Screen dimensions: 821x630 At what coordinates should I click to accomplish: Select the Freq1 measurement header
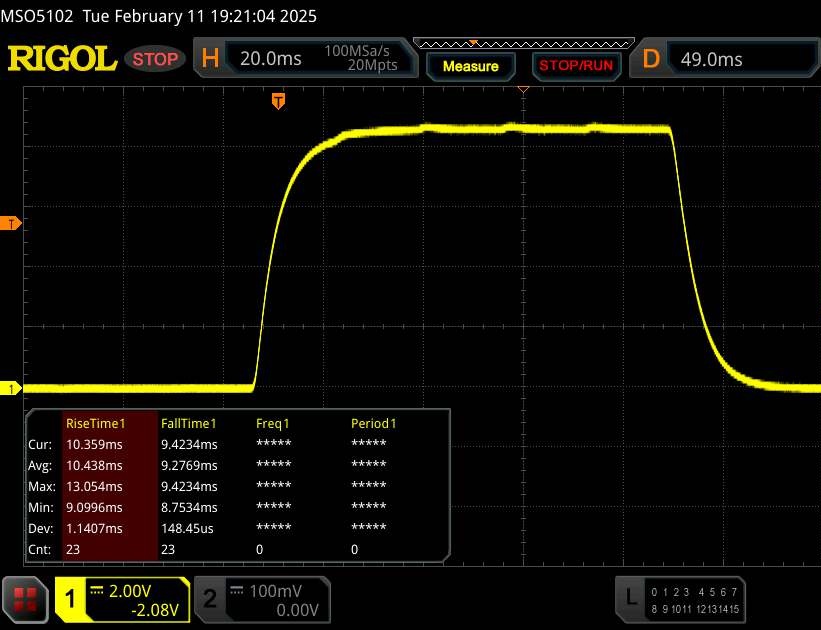point(272,423)
